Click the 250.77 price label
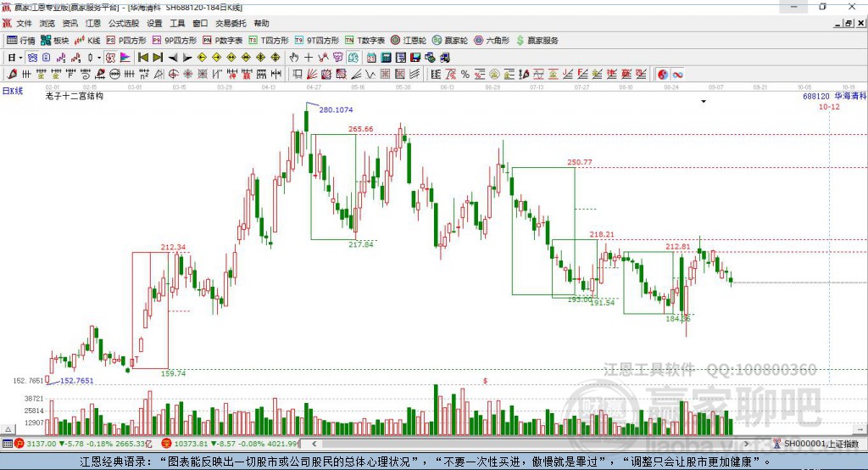Image resolution: width=868 pixels, height=470 pixels. 580,162
